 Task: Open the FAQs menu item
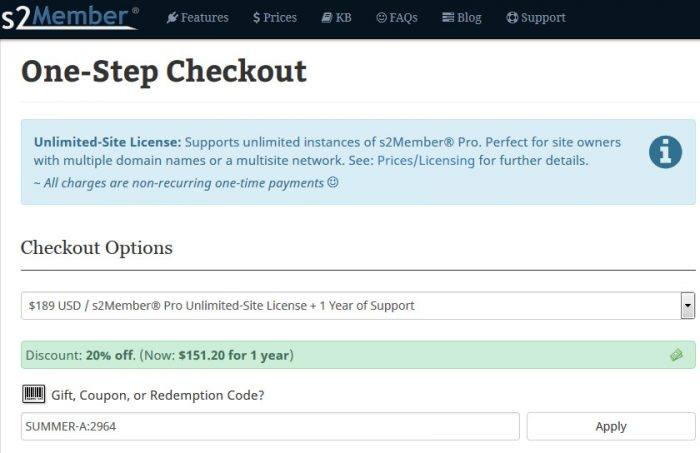click(x=397, y=18)
